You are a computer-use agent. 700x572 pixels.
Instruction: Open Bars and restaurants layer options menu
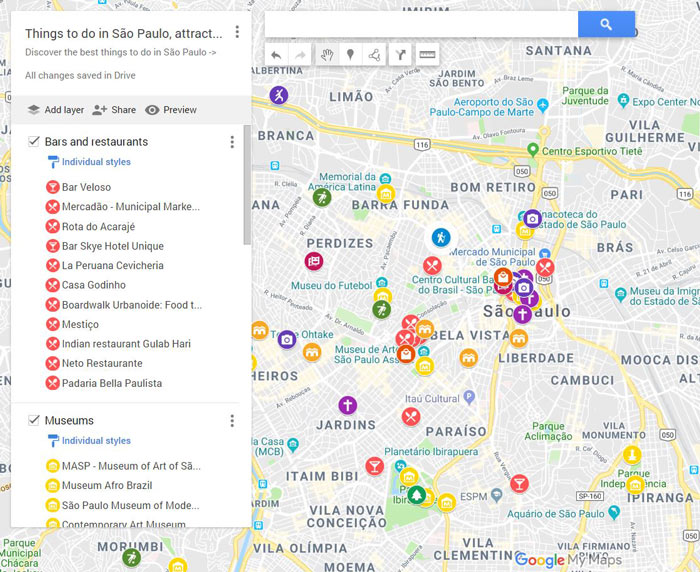[232, 142]
